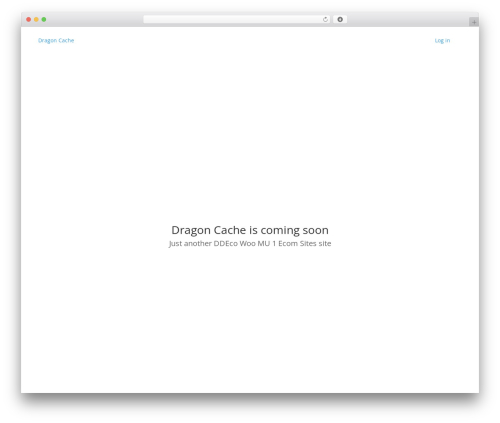Open the downloads icon beside address bar
The image size is (500, 423).
tap(340, 20)
